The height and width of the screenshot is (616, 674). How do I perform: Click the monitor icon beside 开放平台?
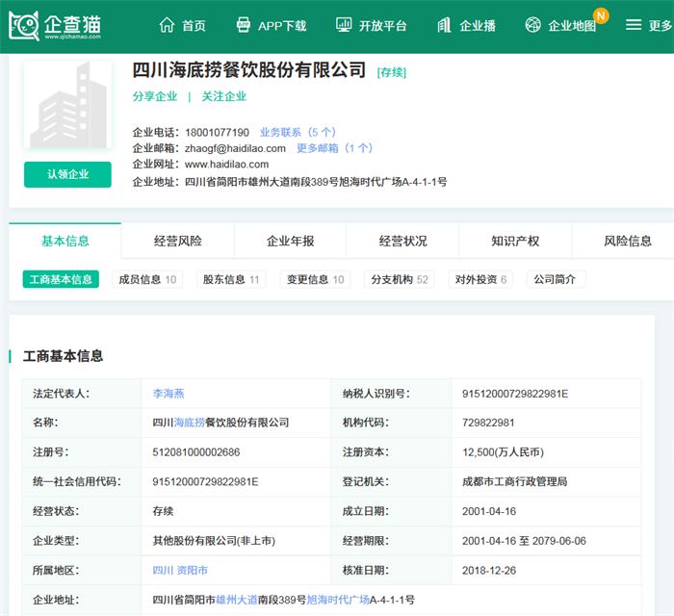344,25
